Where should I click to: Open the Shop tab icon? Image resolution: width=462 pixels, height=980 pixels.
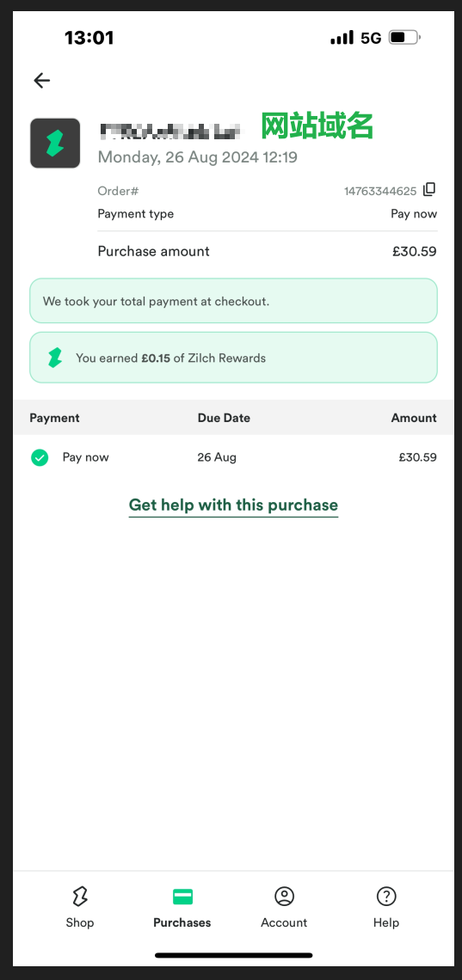click(80, 897)
